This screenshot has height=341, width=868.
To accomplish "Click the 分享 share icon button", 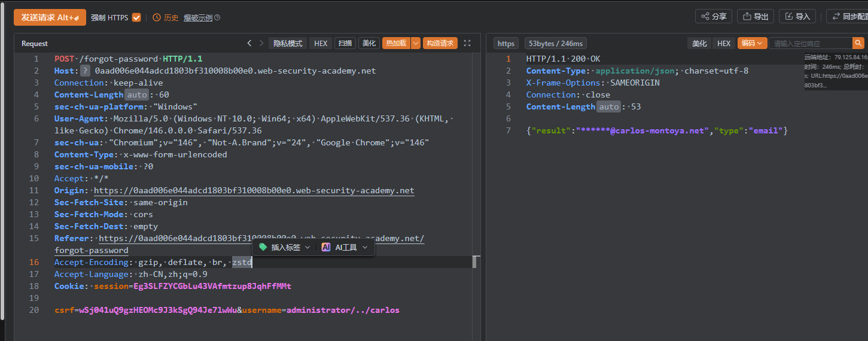I will point(713,17).
